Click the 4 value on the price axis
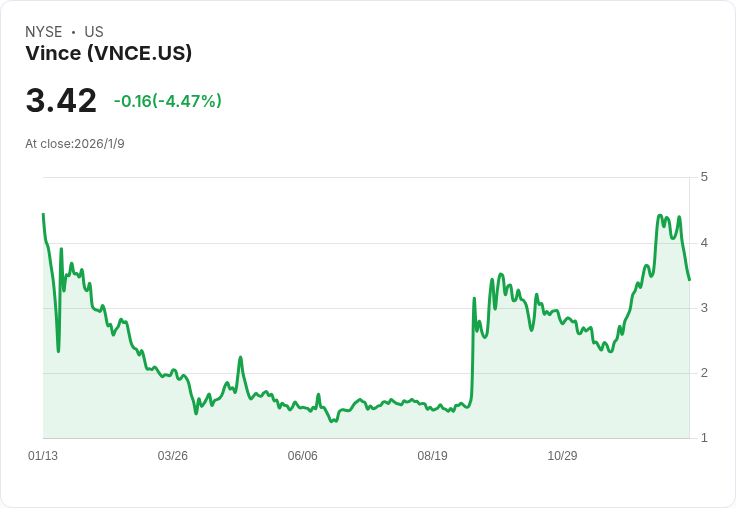Viewport: 736px width, 508px height. coord(704,242)
